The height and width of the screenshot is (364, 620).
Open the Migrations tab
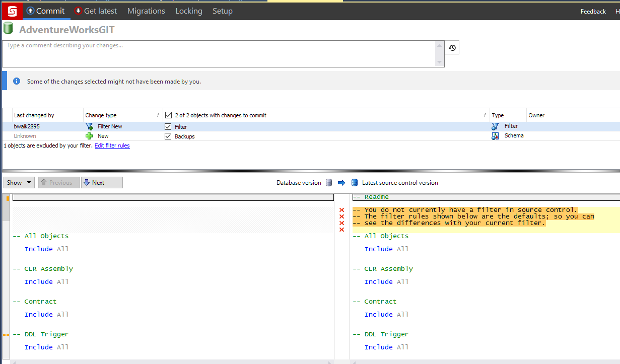click(146, 11)
